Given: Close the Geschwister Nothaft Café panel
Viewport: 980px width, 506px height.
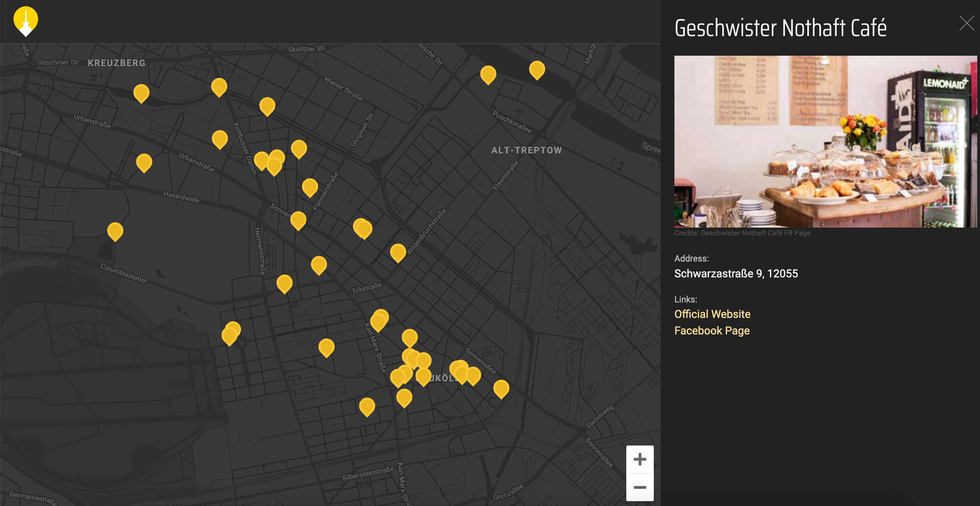Looking at the screenshot, I should point(966,23).
